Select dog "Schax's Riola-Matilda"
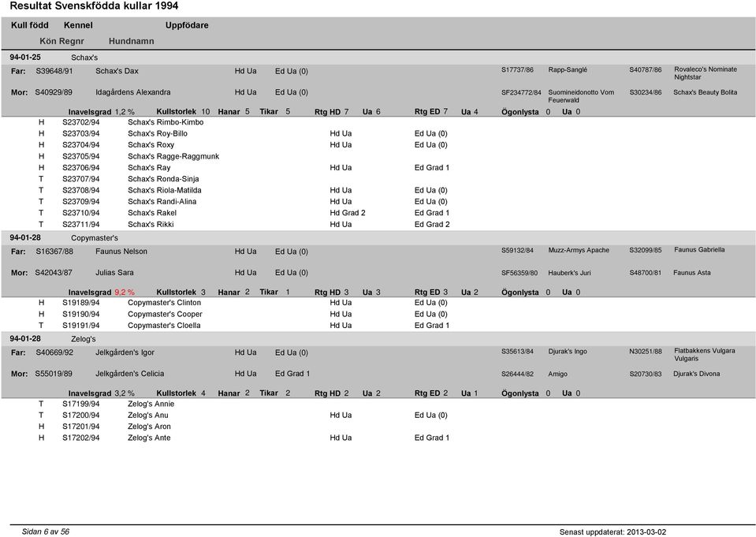The height and width of the screenshot is (537, 756). tap(165, 190)
